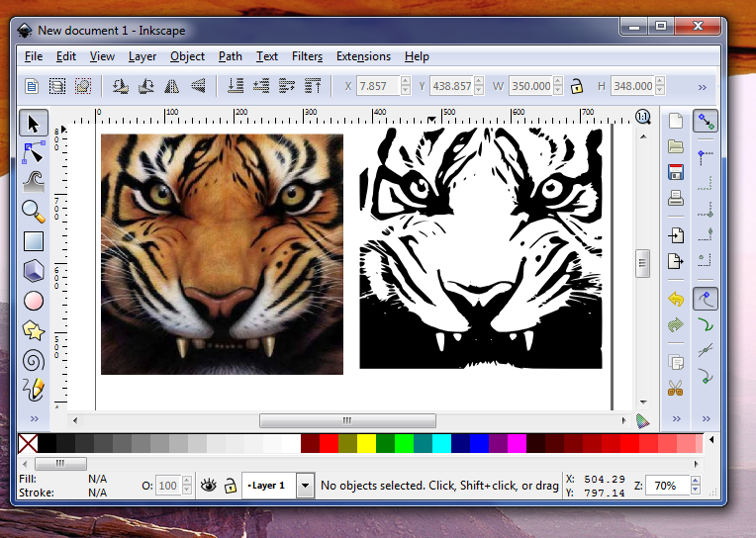Pick the yellow swatch in palette

click(366, 444)
